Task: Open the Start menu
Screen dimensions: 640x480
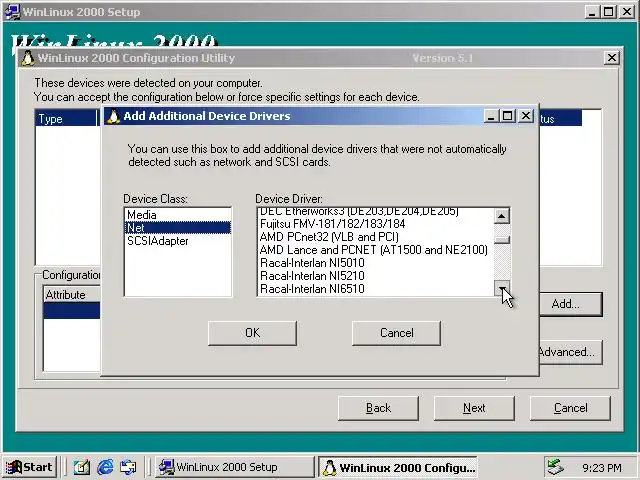Action: coord(30,467)
